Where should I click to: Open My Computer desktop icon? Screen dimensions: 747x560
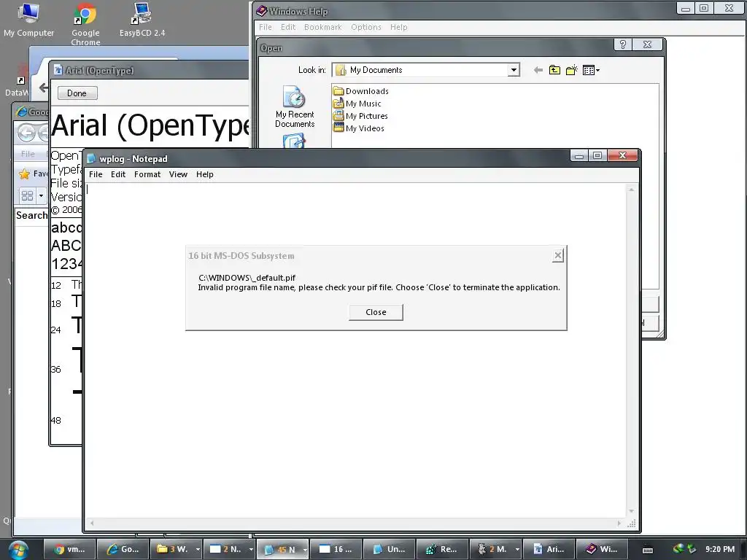(28, 20)
